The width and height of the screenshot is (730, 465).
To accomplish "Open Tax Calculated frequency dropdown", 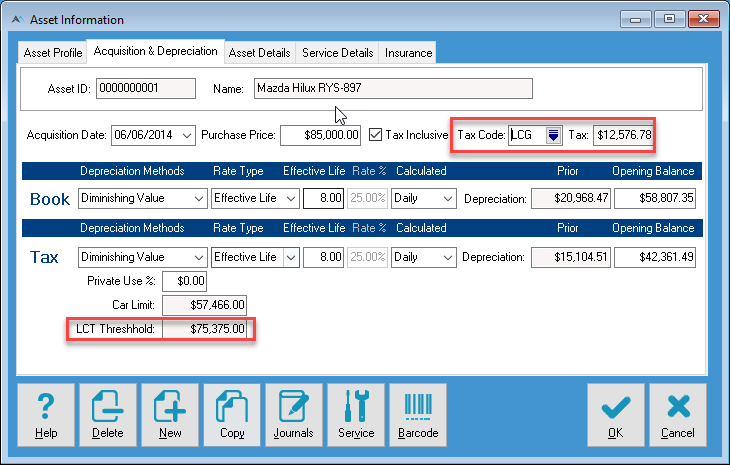I will click(447, 257).
